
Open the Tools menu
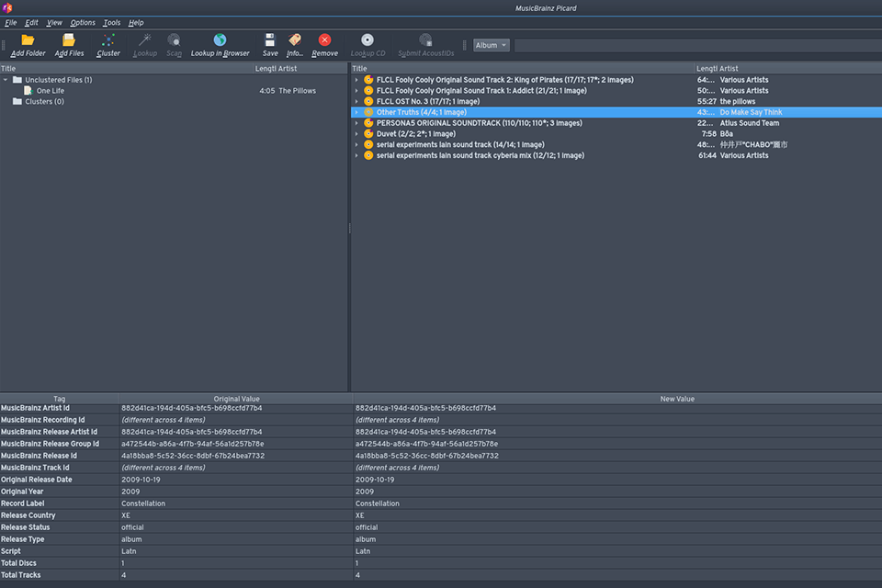point(111,22)
